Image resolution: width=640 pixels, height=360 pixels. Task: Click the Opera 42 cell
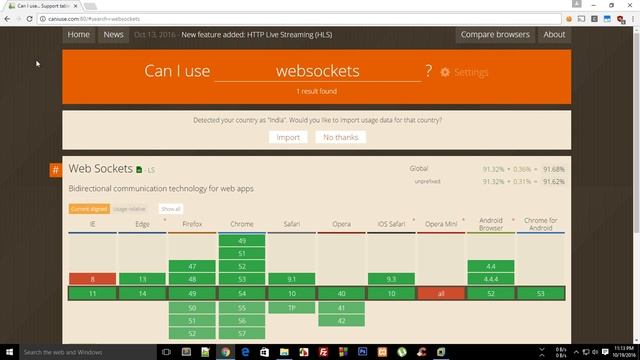pos(341,321)
